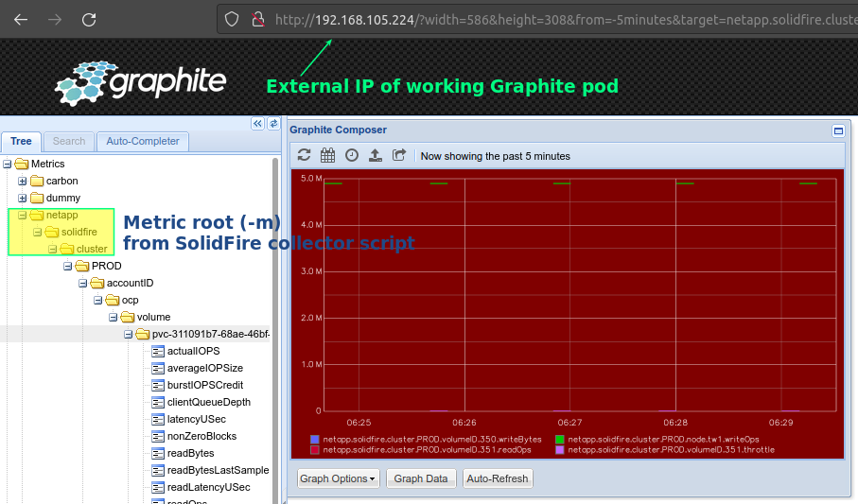Click the green writeOps legend color swatch

(560, 439)
